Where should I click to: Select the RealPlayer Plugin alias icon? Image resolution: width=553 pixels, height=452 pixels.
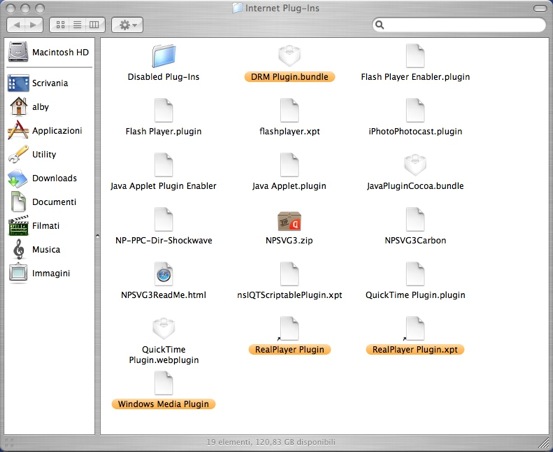click(x=289, y=329)
